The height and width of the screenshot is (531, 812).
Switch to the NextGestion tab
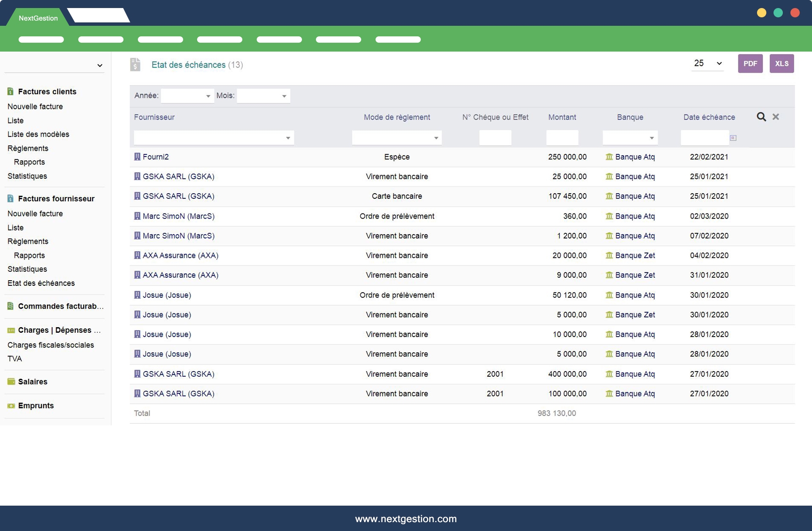(x=38, y=18)
